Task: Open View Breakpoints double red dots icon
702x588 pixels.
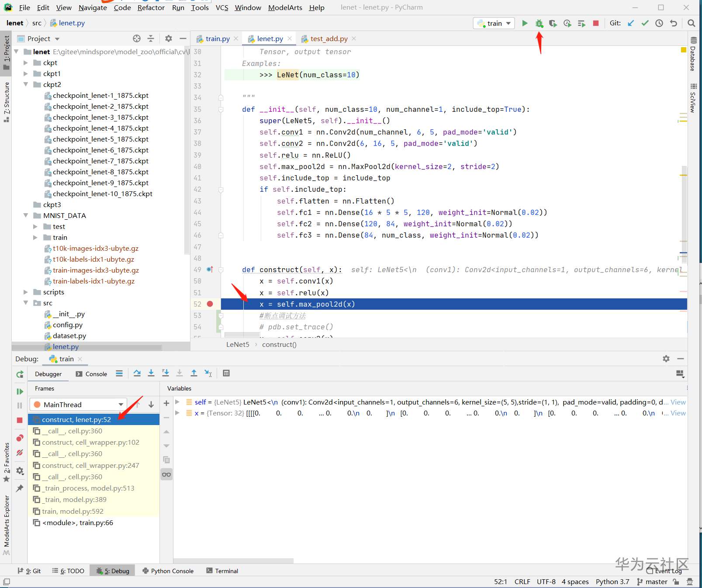Action: (x=20, y=438)
